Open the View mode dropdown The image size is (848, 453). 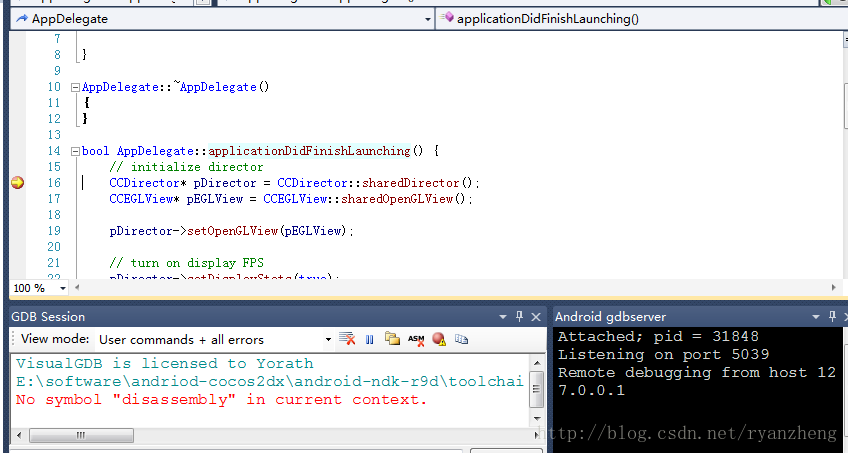click(x=328, y=340)
